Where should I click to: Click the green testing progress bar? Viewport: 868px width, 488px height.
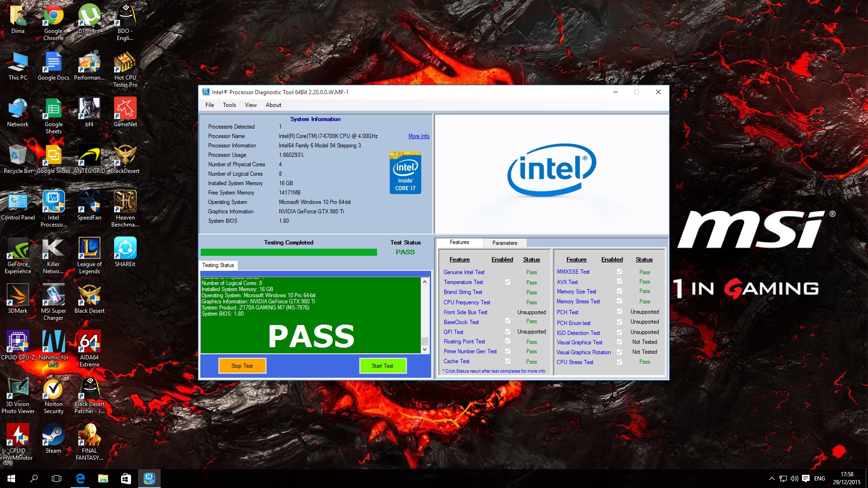(288, 252)
